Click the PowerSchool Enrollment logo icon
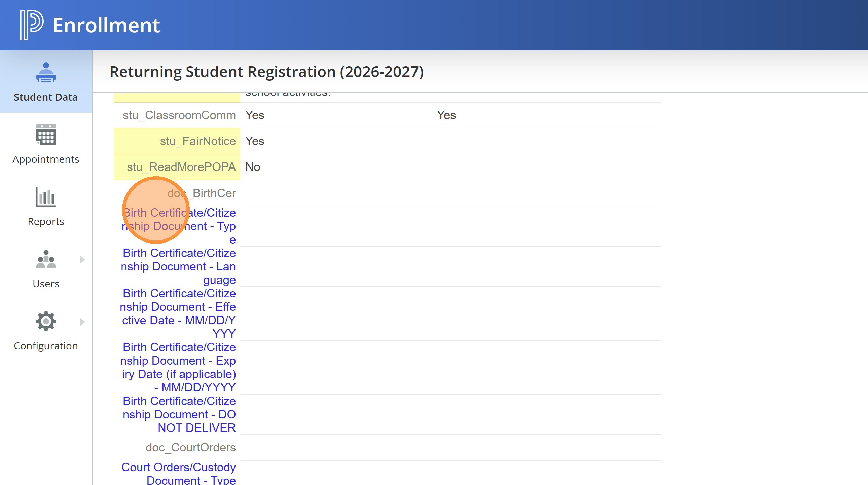The width and height of the screenshot is (868, 485). (x=31, y=25)
